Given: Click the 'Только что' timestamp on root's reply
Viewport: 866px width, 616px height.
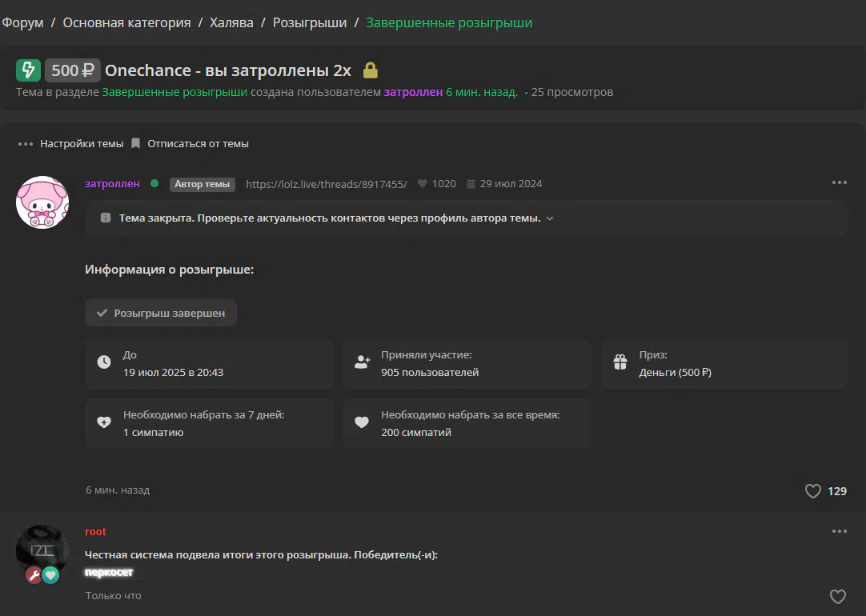Looking at the screenshot, I should click(x=113, y=595).
